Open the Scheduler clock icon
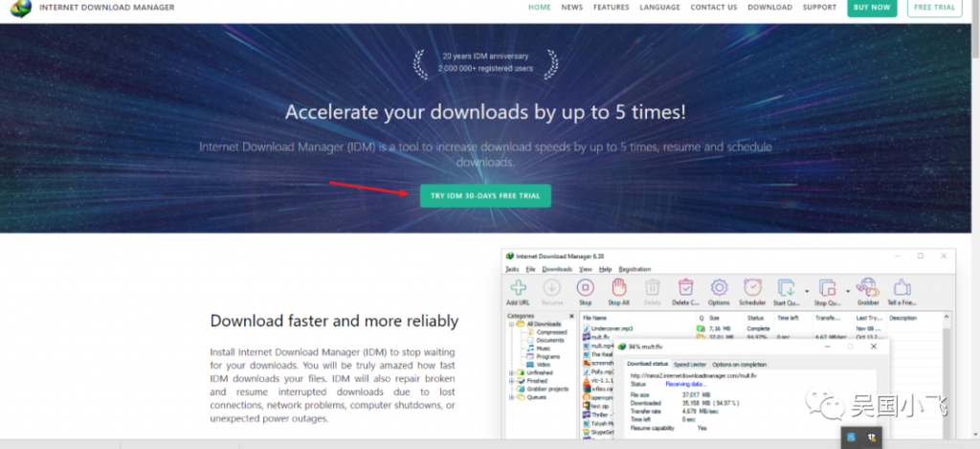The height and width of the screenshot is (449, 980). click(752, 288)
